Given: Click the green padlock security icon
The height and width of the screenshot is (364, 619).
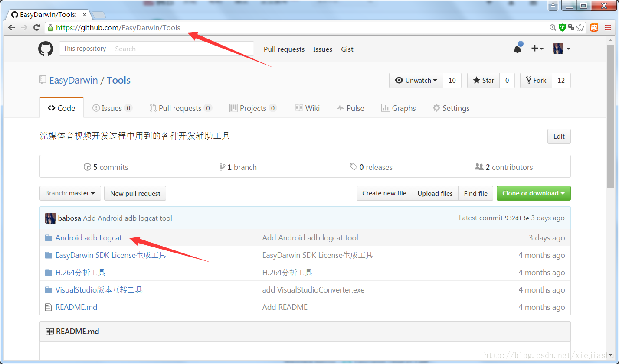Looking at the screenshot, I should [50, 27].
